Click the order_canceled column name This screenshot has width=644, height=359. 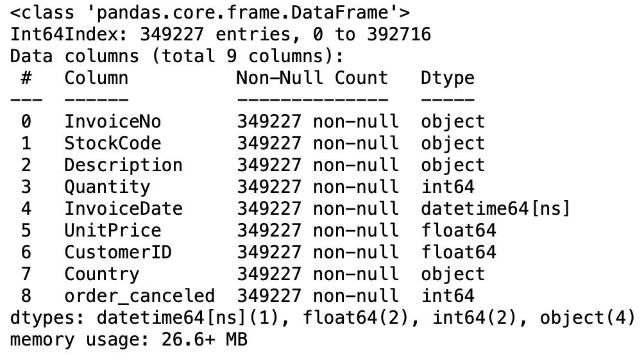(139, 296)
